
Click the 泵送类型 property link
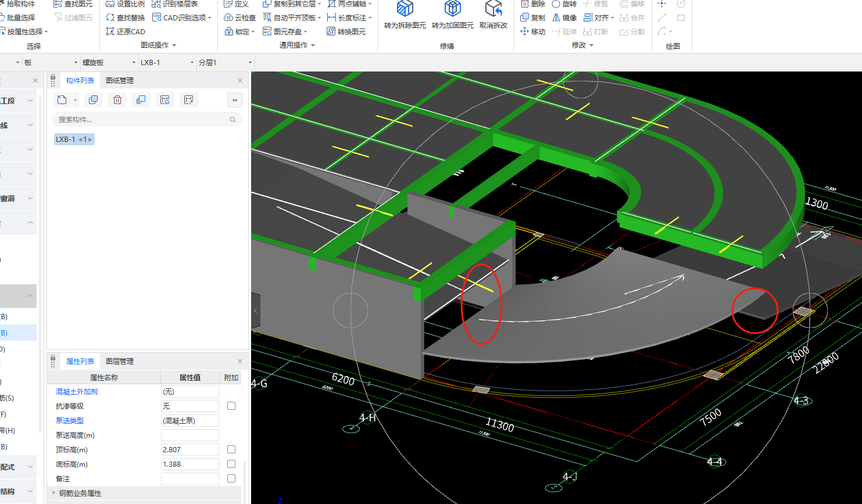point(70,420)
